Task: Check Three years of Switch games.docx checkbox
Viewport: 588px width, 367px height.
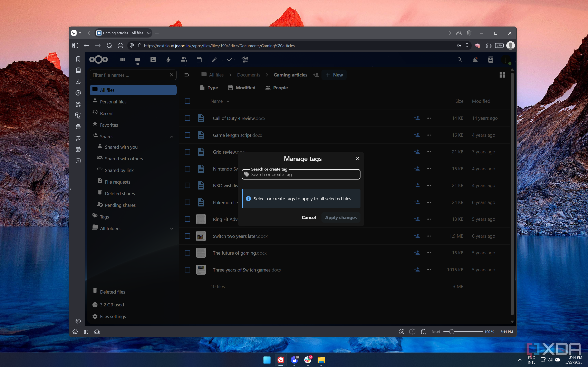Action: tap(187, 270)
